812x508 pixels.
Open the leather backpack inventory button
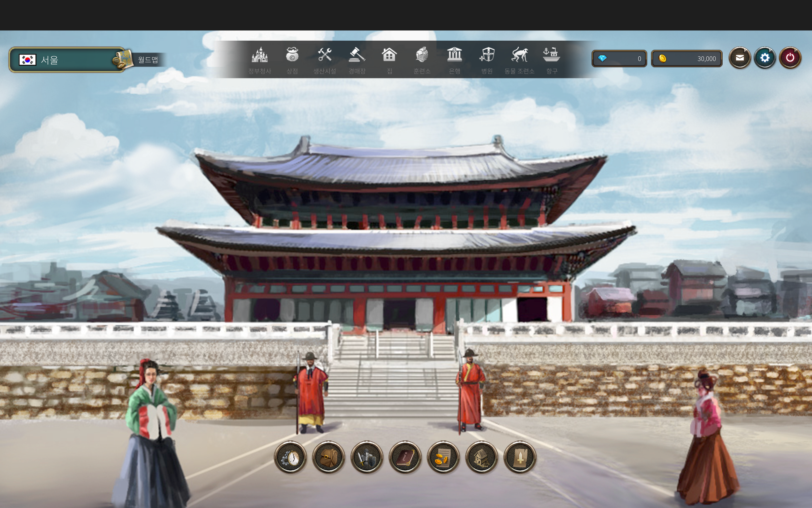[x=328, y=457]
